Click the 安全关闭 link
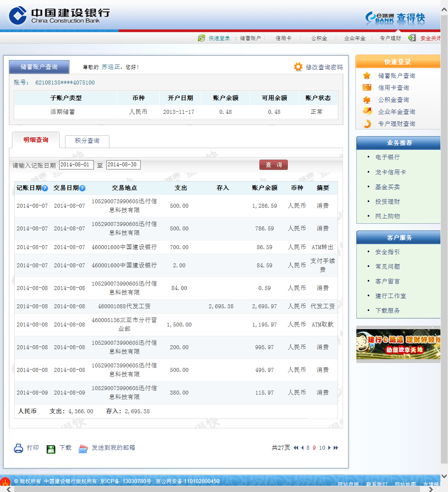Image resolution: width=448 pixels, height=492 pixels. click(x=430, y=38)
